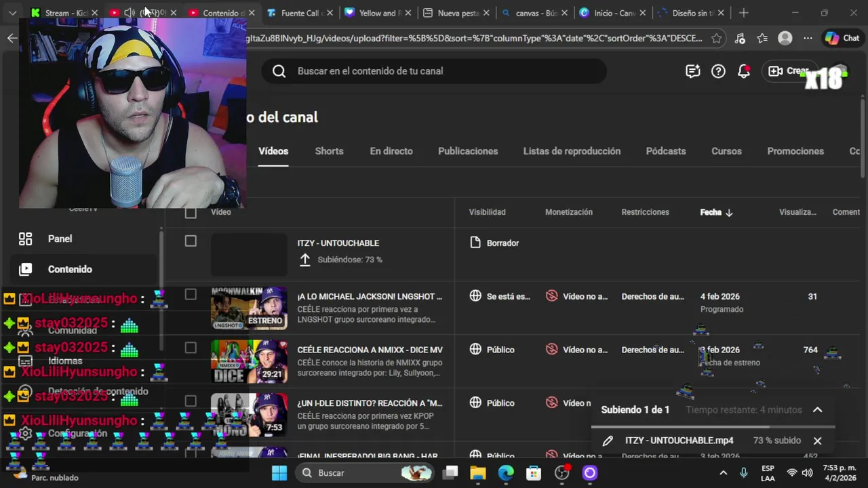Click the globe icon of the LNGSHOT video row
868x488 pixels.
(x=475, y=296)
